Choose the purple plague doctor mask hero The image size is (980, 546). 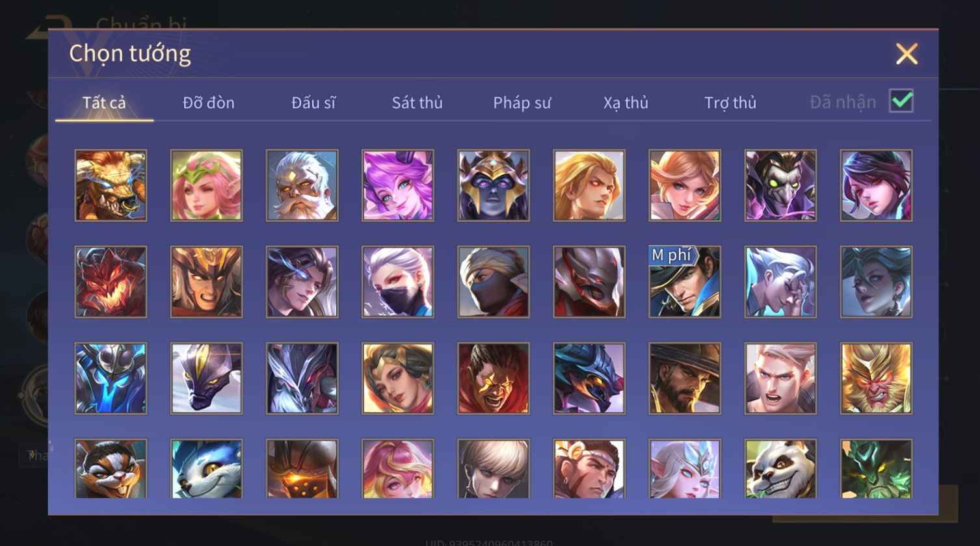[780, 185]
